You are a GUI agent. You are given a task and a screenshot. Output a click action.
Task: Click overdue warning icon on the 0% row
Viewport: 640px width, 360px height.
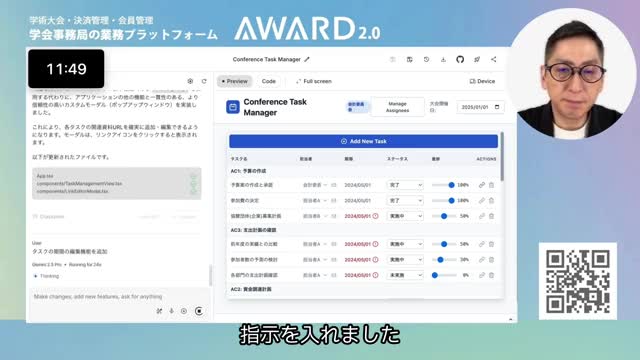[376, 275]
